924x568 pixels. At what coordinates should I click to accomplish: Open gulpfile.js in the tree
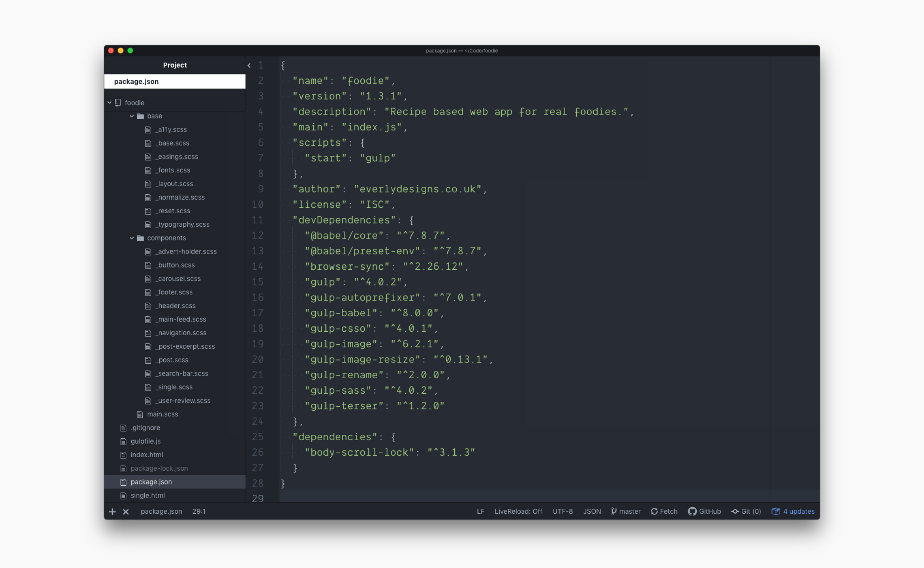tap(146, 441)
